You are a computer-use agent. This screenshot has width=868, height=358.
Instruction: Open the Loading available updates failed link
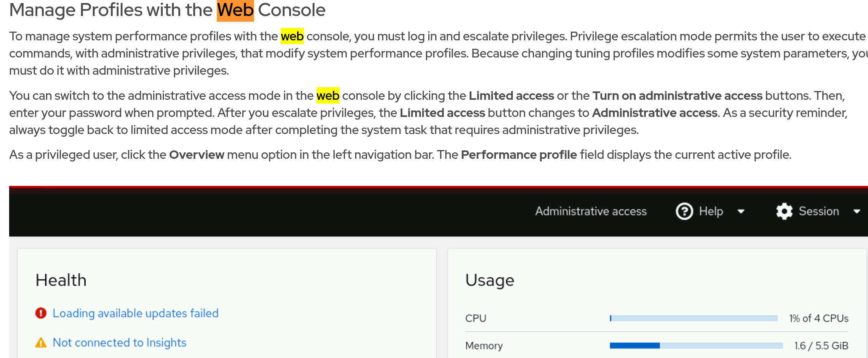click(x=135, y=313)
